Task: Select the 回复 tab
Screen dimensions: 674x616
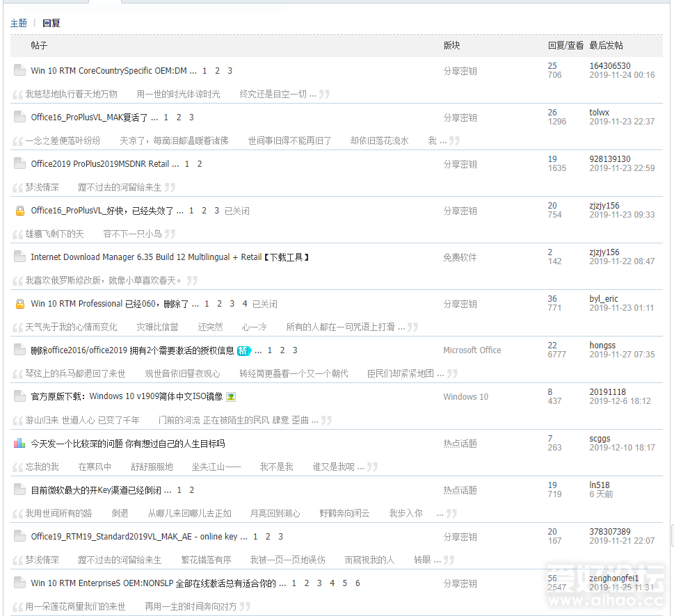Action: [51, 22]
